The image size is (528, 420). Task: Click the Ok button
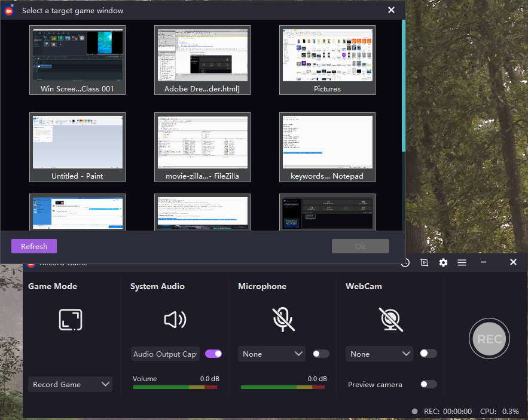[x=360, y=246]
